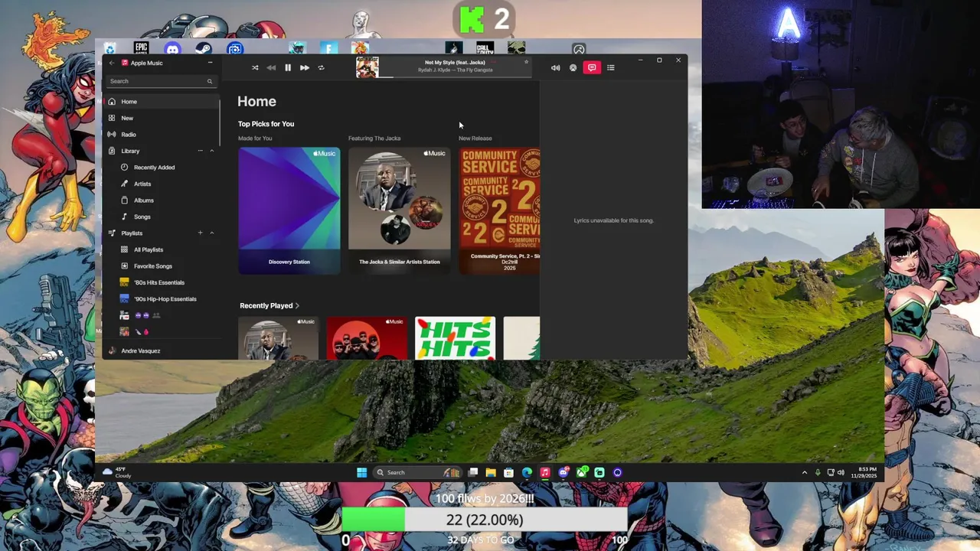
Task: Open Microsoft Edge from the taskbar
Action: (x=527, y=472)
